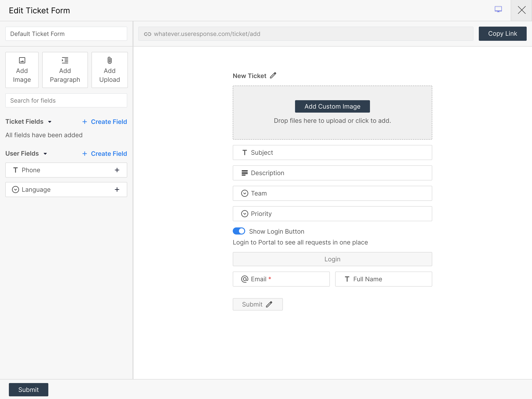Click Create Field link under User Fields
Viewport: 532px width, 399px height.
[x=109, y=154]
